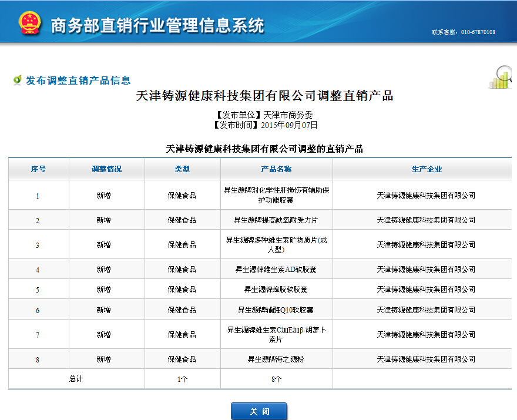Click product 昇生源牌蜂胶软胶囊 cell
This screenshot has width=517, height=420.
[x=276, y=290]
